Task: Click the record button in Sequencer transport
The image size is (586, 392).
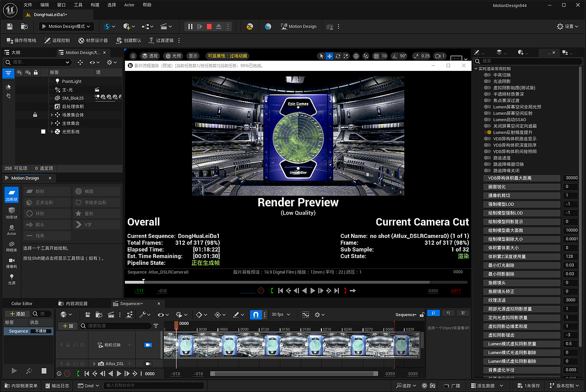Action: (67, 374)
